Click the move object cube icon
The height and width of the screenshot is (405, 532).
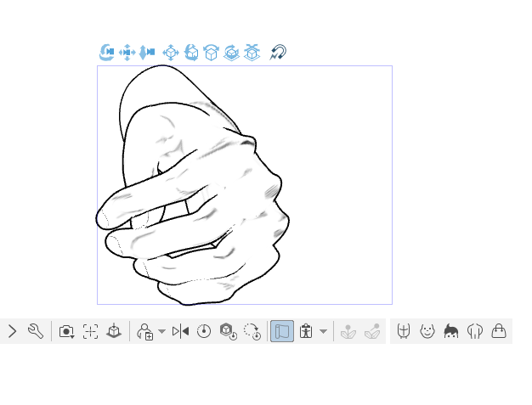pyautogui.click(x=171, y=53)
